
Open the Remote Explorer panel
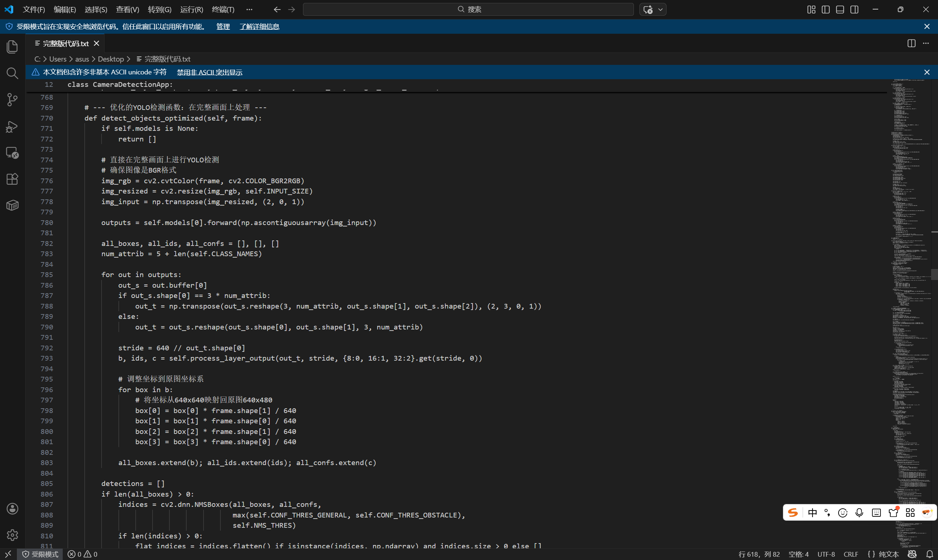pos(12,153)
